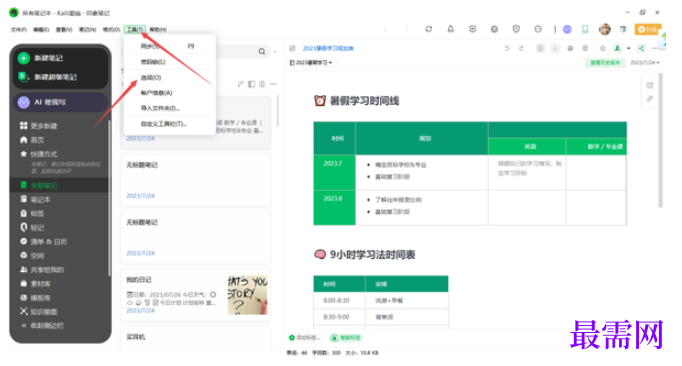682x366 pixels.
Task: Open the 笔记(N) menu
Action: click(x=87, y=30)
